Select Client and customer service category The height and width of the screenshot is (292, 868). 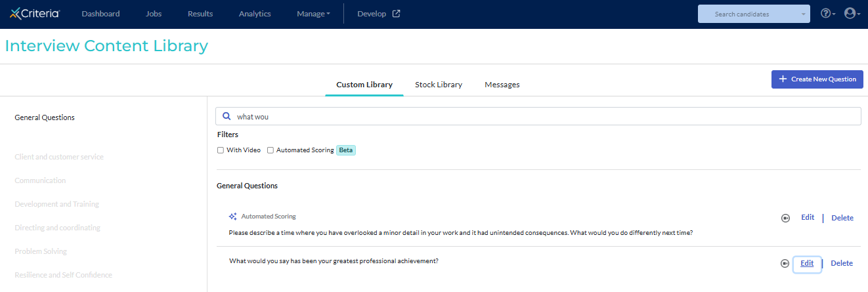(x=59, y=157)
